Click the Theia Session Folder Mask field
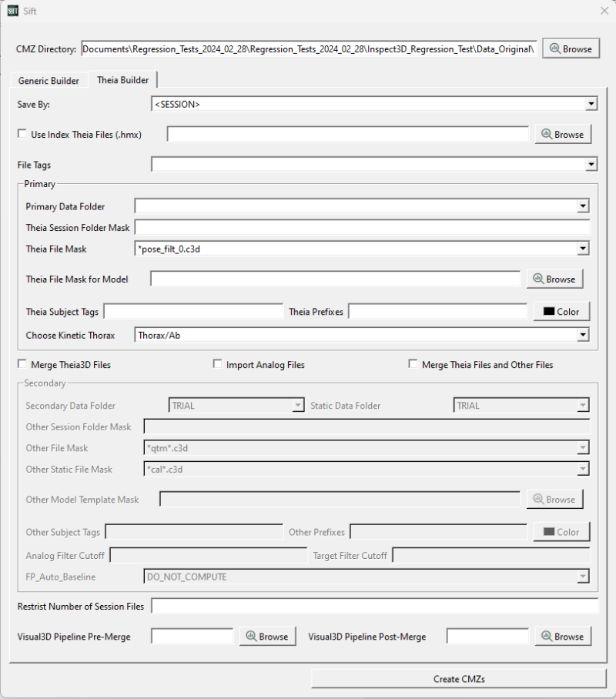This screenshot has height=699, width=616. tap(362, 227)
